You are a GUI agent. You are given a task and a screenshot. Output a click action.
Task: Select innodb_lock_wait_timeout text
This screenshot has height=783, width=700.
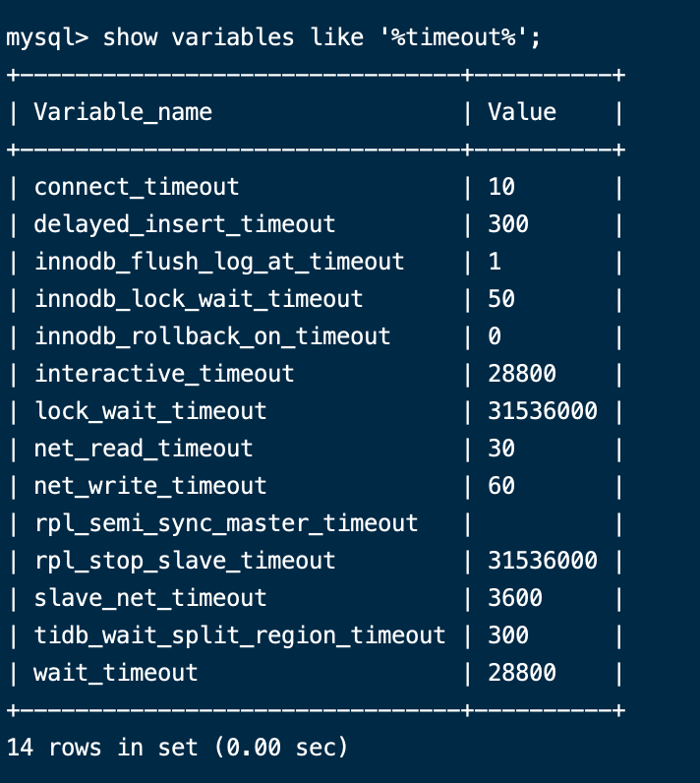click(198, 299)
